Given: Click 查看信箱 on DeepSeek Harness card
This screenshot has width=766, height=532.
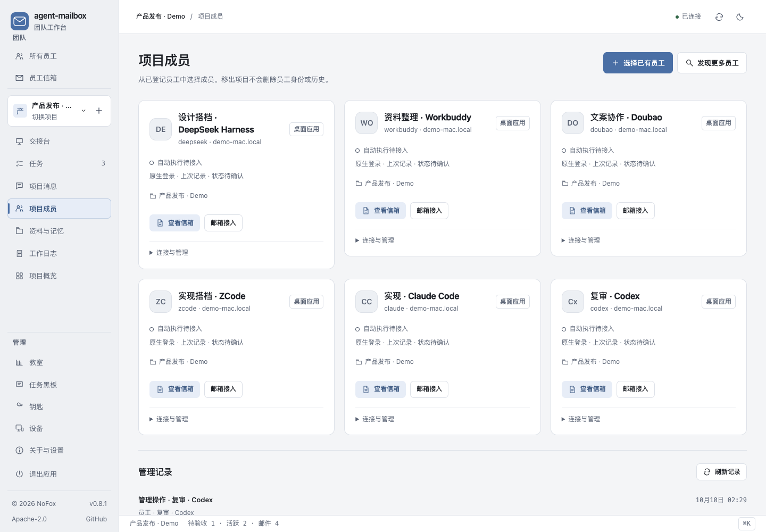Looking at the screenshot, I should (175, 223).
